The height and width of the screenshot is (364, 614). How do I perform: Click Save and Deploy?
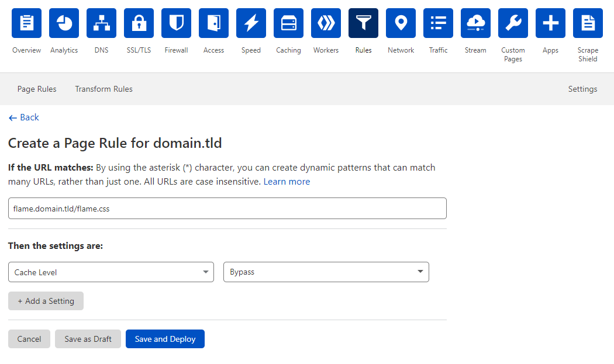[x=165, y=338]
